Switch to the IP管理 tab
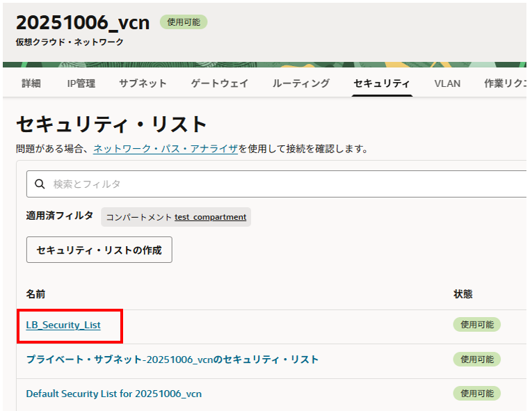532x411 pixels. (x=81, y=83)
